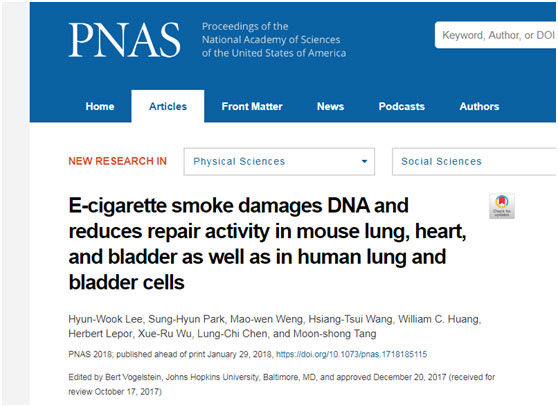Focus the Keyword, Author, or DOI search field
558x407 pixels.
point(495,35)
